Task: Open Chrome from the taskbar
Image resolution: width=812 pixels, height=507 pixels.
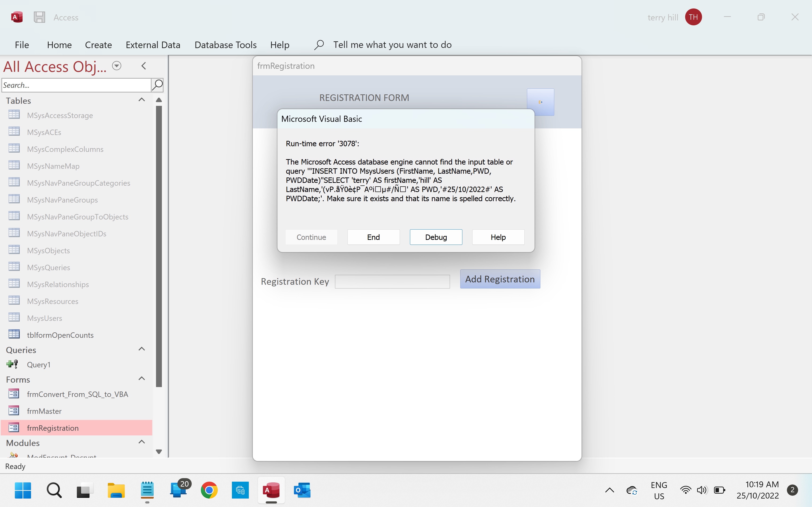Action: pos(209,491)
